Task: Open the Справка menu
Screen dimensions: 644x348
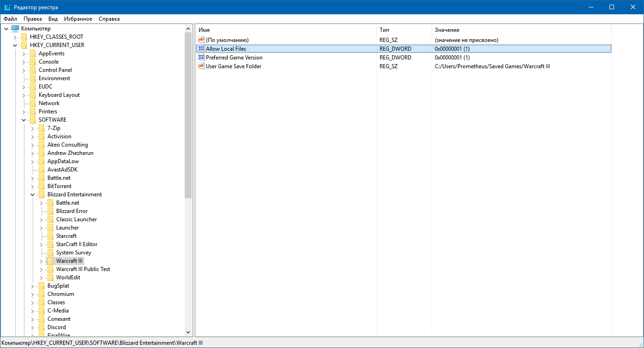Action: [109, 19]
